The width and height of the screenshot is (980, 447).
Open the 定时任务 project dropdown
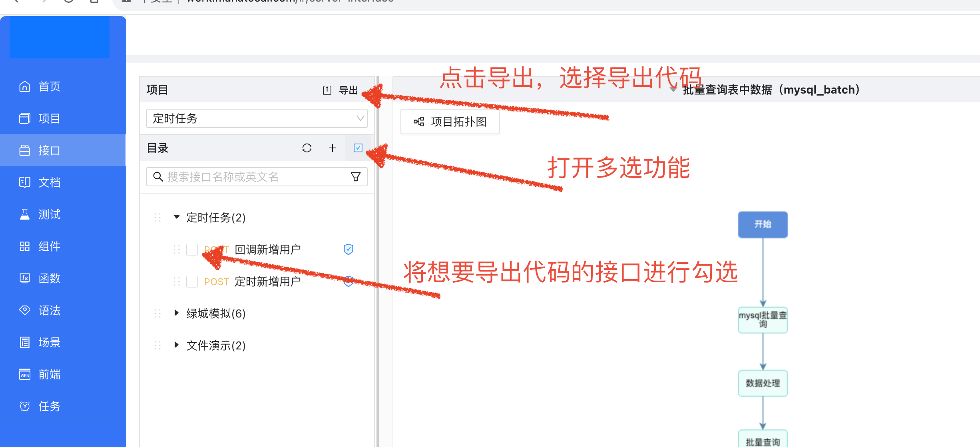(x=256, y=118)
